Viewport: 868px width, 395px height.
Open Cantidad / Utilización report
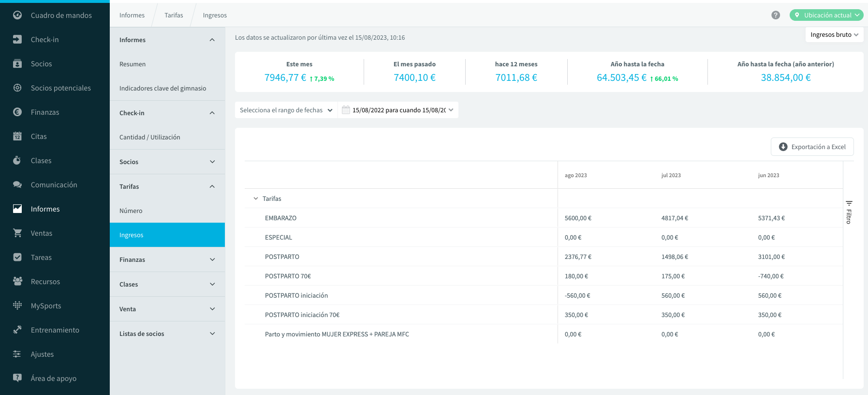tap(167, 137)
